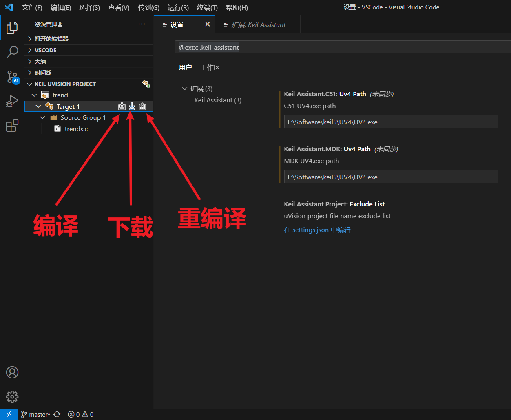Viewport: 511px width, 420px height.
Task: Collapse the 扩展 (3) settings group
Action: (184, 88)
